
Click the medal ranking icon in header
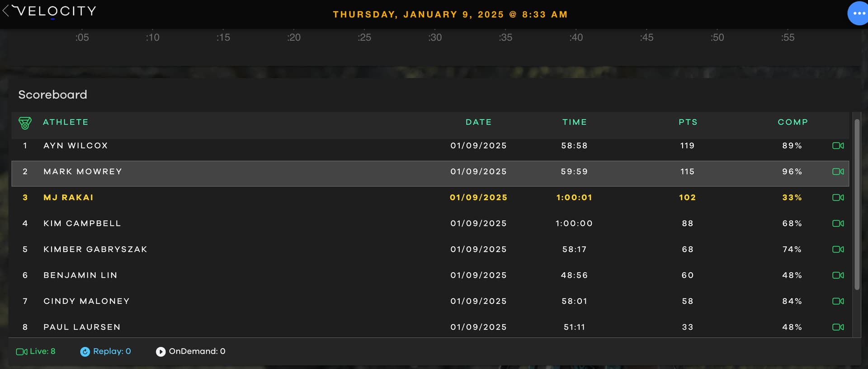[25, 123]
